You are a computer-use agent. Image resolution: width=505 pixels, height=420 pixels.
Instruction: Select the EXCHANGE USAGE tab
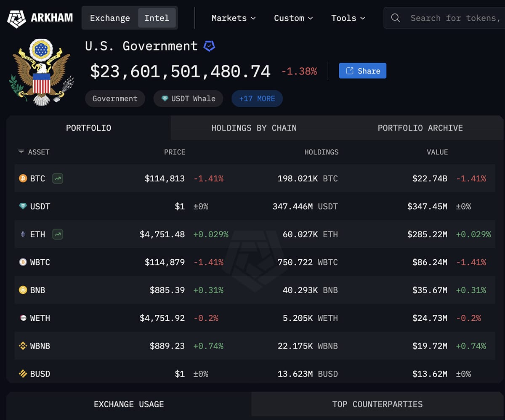click(x=129, y=404)
